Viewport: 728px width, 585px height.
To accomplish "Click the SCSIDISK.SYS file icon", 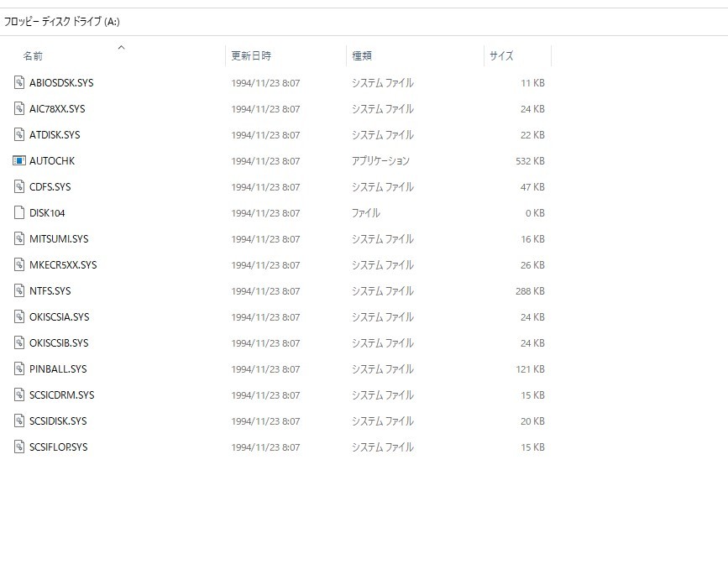I will pyautogui.click(x=19, y=420).
